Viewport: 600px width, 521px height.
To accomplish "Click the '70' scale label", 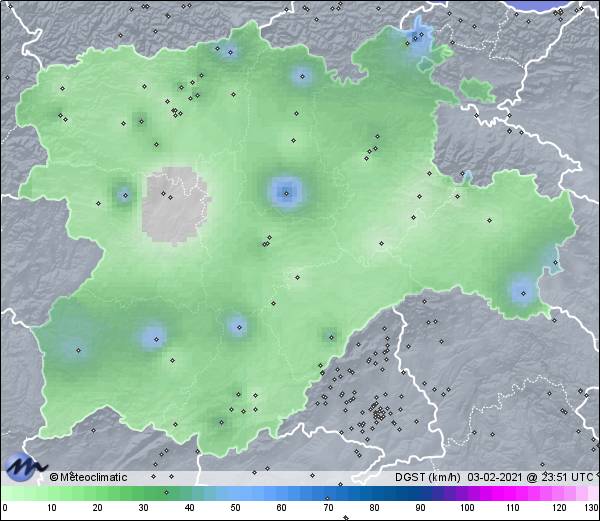I will click(328, 508).
